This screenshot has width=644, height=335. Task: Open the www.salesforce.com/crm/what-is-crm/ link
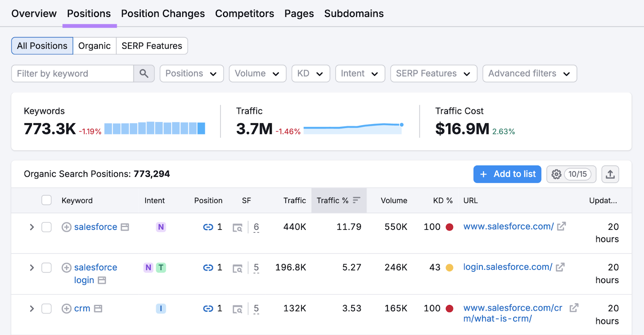512,313
